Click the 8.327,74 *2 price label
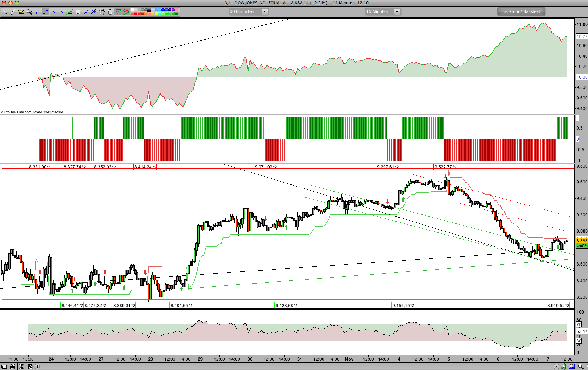The height and width of the screenshot is (370, 588). click(x=74, y=167)
